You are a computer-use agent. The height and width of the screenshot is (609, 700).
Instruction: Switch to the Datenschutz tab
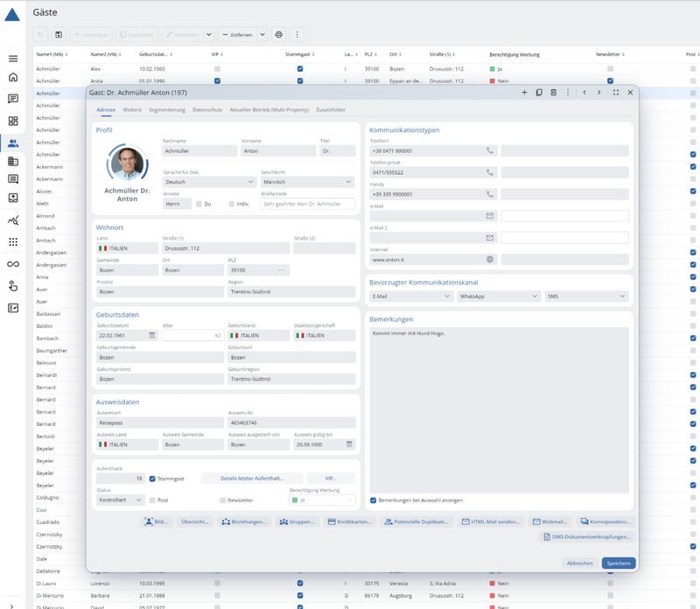(206, 110)
